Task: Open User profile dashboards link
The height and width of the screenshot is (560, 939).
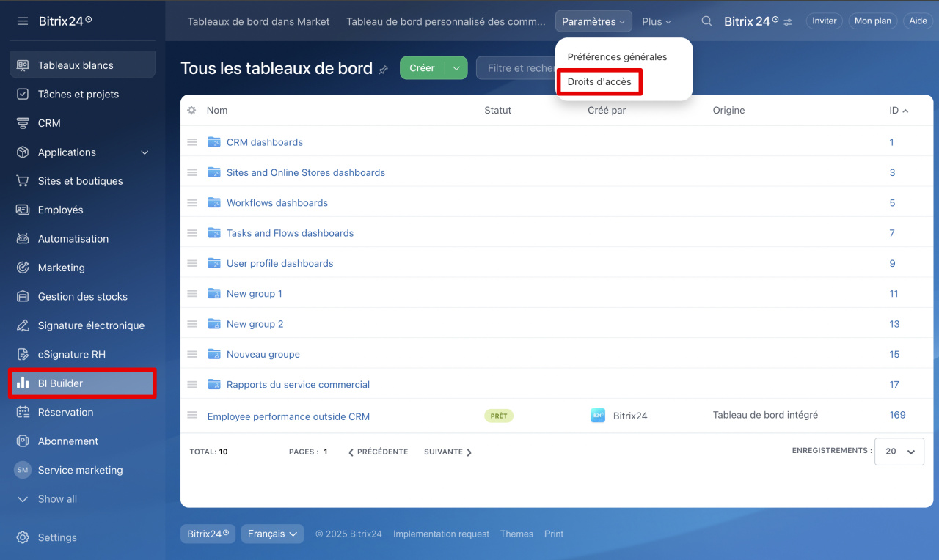Action: pyautogui.click(x=279, y=263)
